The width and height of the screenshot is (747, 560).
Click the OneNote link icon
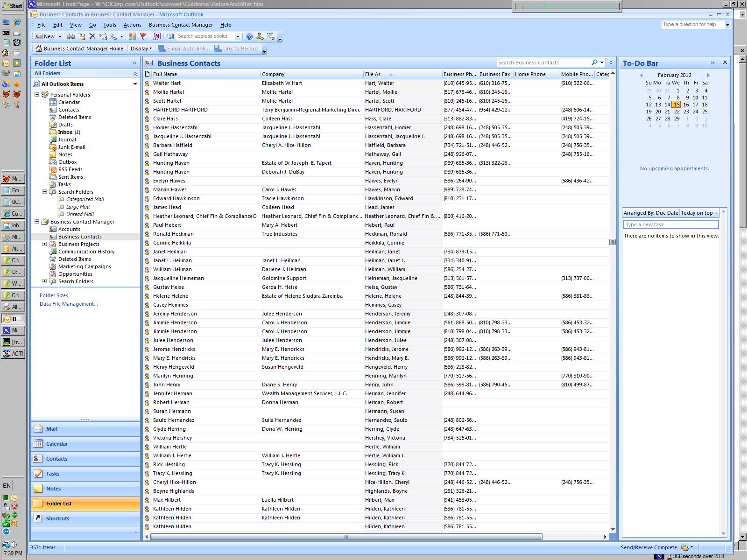(x=157, y=36)
